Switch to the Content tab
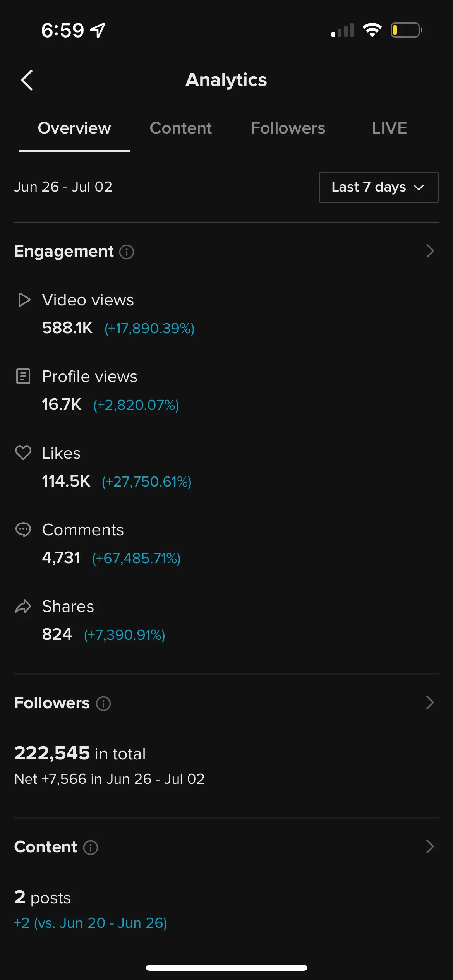 180,128
